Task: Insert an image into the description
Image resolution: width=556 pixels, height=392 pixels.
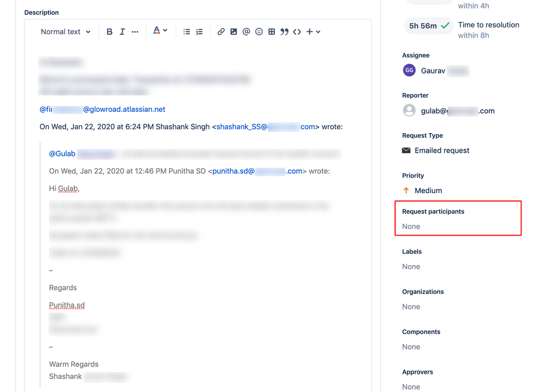Action: pos(233,32)
